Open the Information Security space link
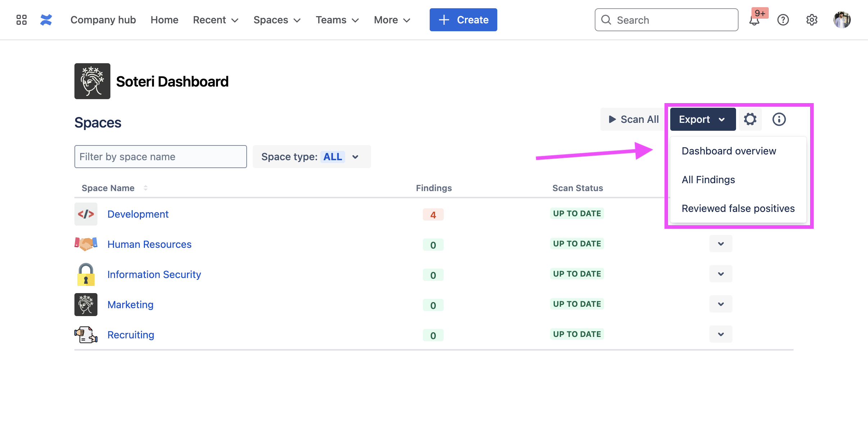The image size is (868, 426). [x=154, y=274]
